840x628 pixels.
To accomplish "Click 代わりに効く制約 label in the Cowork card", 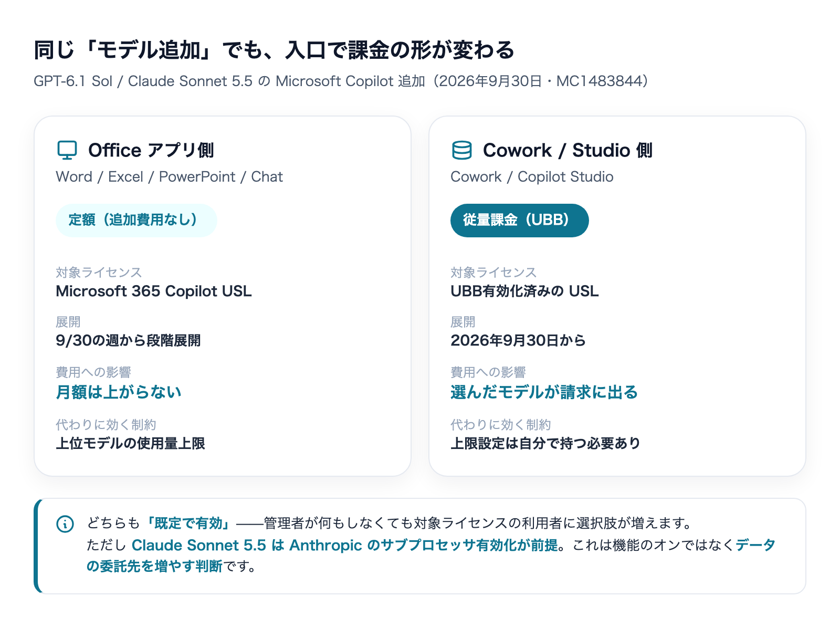I will click(501, 425).
